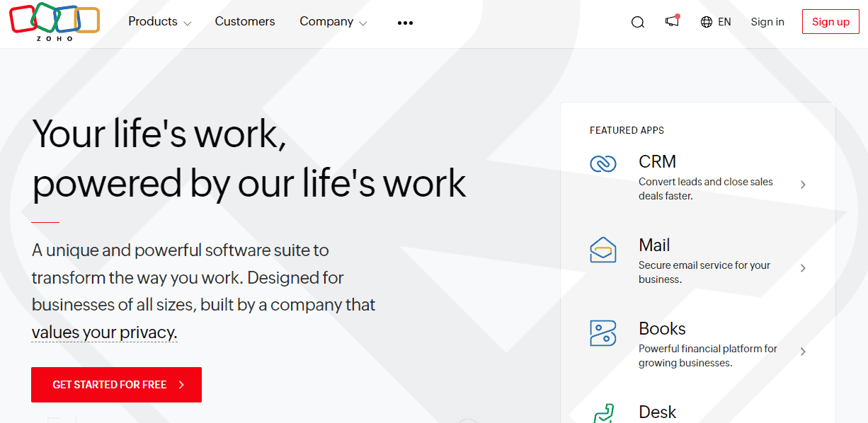Open the search magnifier icon

(638, 22)
